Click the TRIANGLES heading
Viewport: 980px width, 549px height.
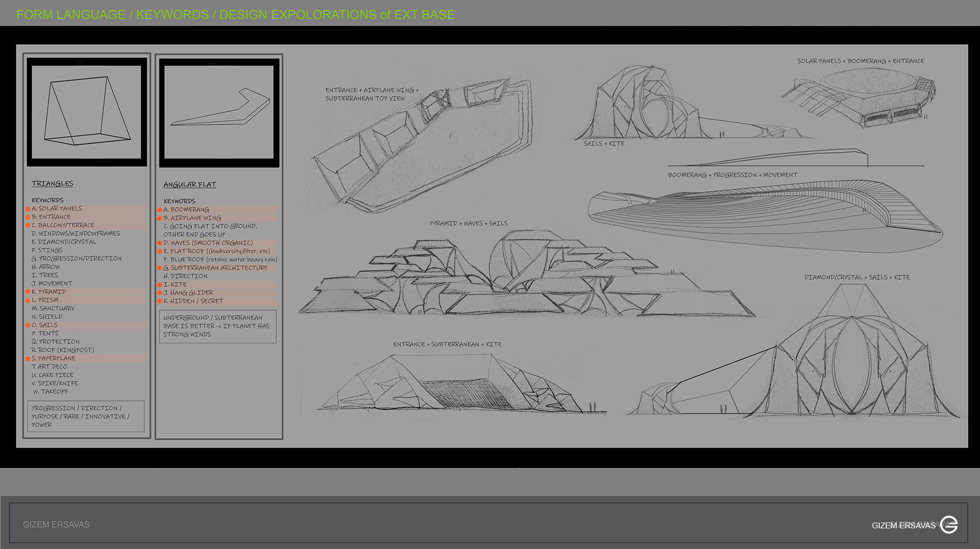tap(52, 183)
